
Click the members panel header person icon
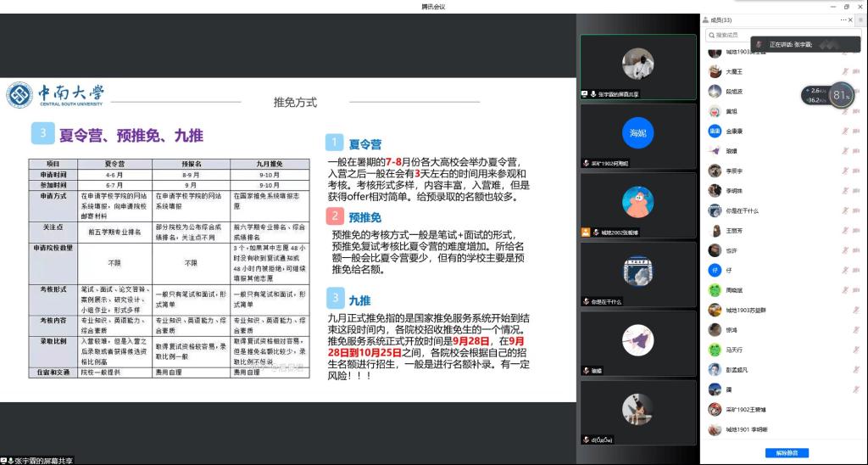pyautogui.click(x=705, y=20)
